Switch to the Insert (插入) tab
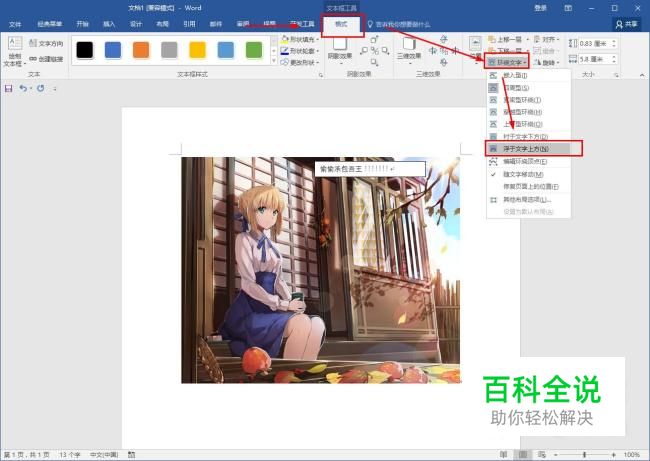650x461 pixels. pyautogui.click(x=109, y=24)
